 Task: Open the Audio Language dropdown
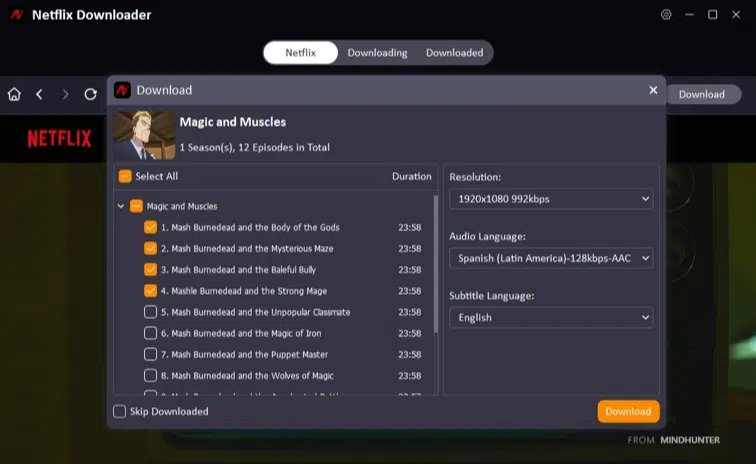point(551,258)
